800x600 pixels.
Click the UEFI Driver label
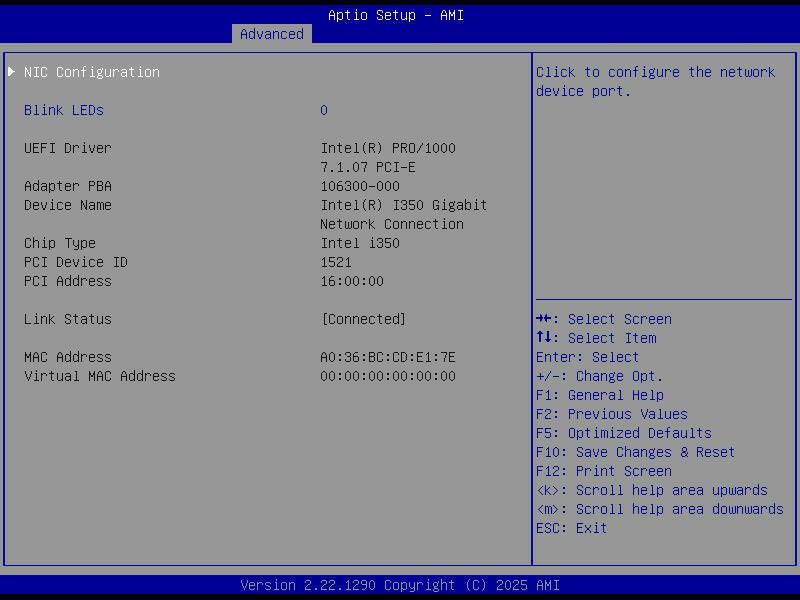tap(67, 148)
